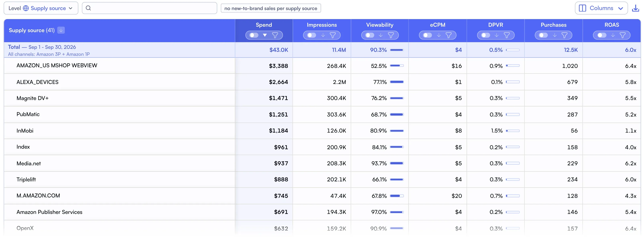The width and height of the screenshot is (644, 237).
Task: Click Amazon Publisher Services row name
Action: coord(49,212)
